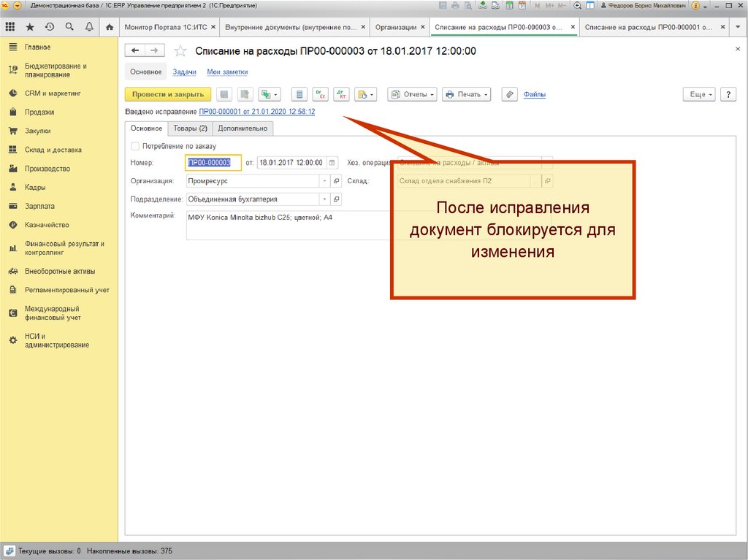Open notifications bell icon
This screenshot has width=748, height=560.
click(x=89, y=27)
